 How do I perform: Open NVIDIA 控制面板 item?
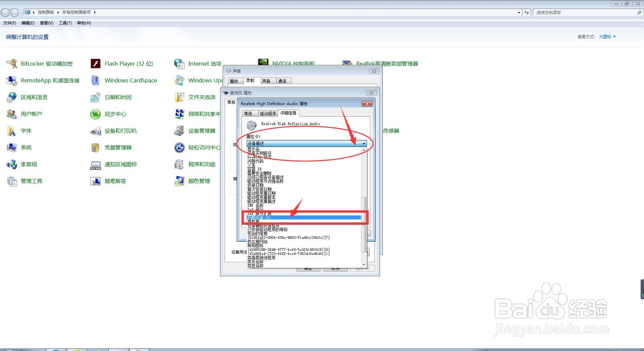click(293, 63)
